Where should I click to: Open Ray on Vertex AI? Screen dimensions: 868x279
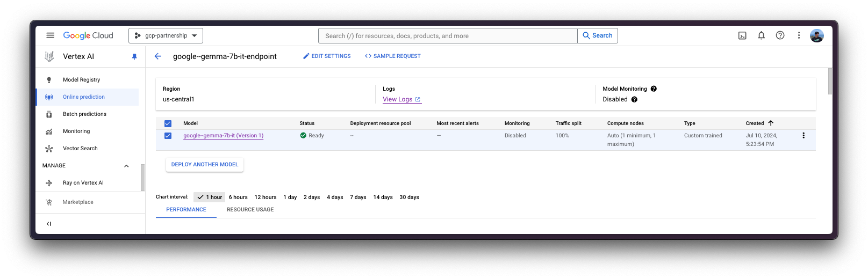83,183
